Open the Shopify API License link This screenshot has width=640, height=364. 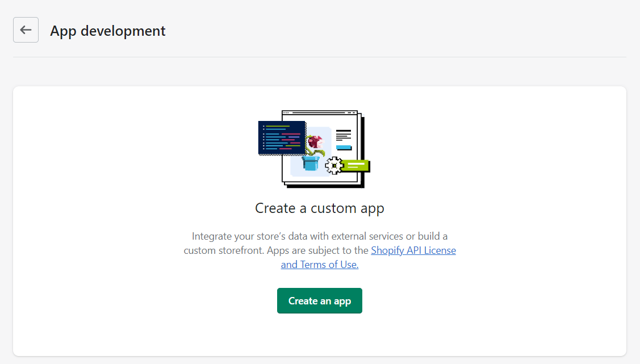(x=413, y=250)
